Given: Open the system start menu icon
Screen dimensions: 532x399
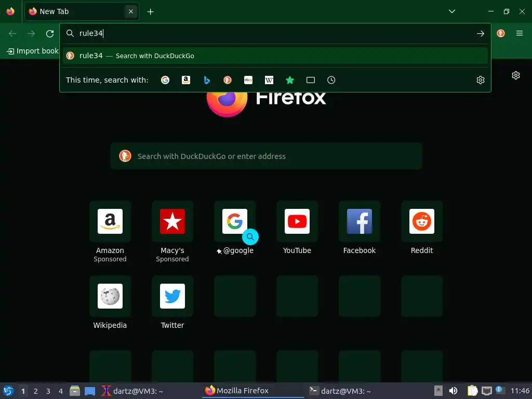Looking at the screenshot, I should (x=8, y=391).
